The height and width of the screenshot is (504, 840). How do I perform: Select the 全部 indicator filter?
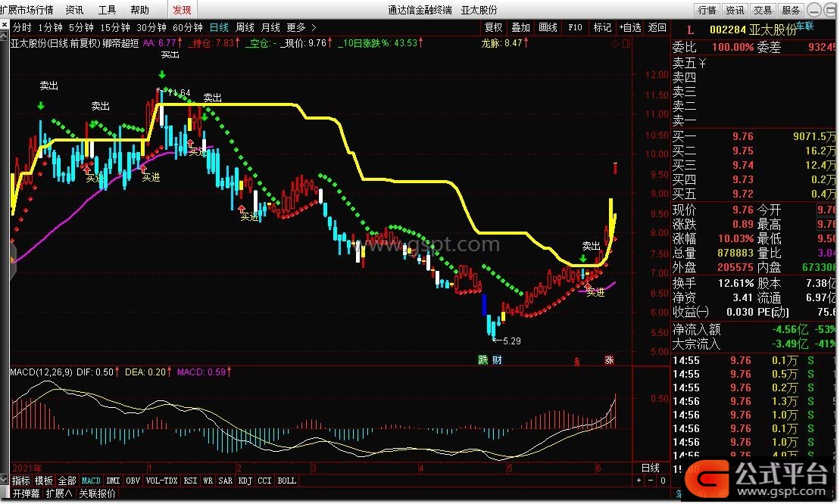point(67,481)
